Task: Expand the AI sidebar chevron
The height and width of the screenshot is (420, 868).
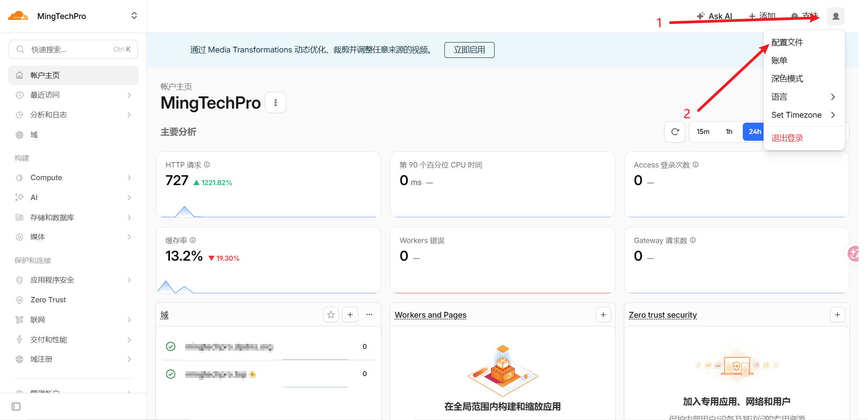Action: coord(129,197)
